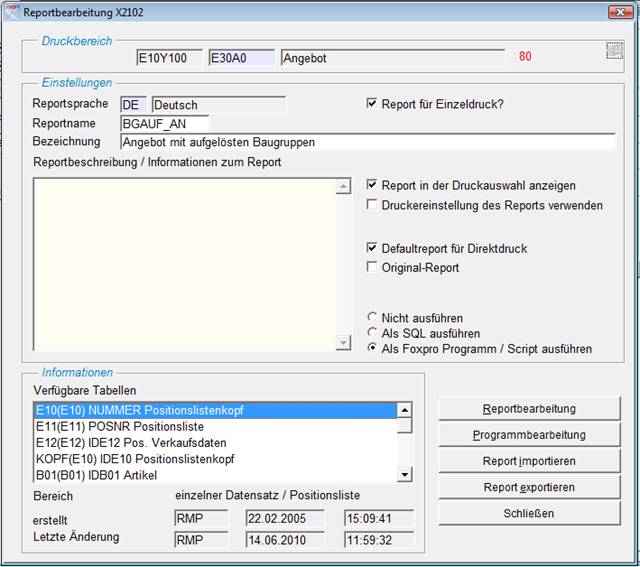Select 'Als Foxpro Programm / Script ausführen'
640x567 pixels.
[373, 349]
